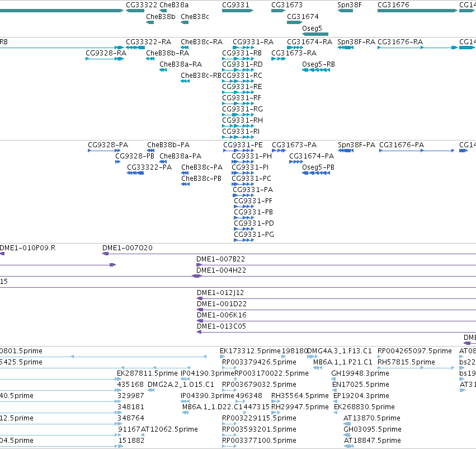
Task: Select protein CG9328-PB
Action: 135,156
